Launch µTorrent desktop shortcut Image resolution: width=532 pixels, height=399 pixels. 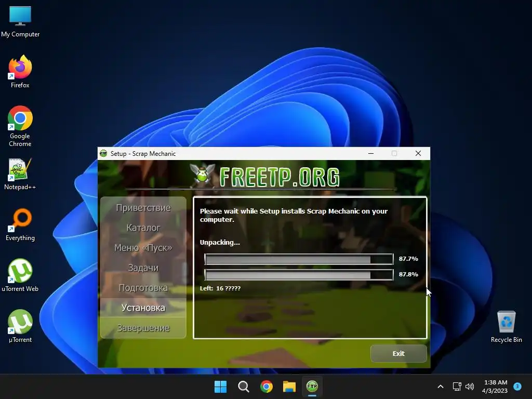(x=20, y=326)
